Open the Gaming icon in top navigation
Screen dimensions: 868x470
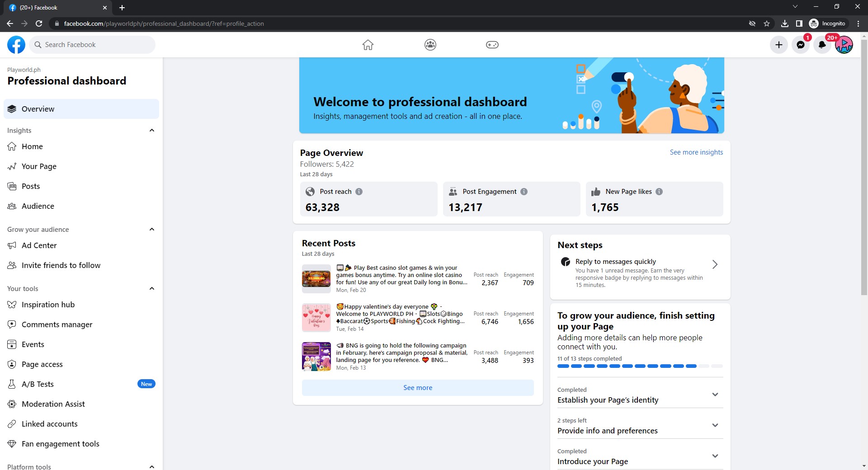point(492,45)
